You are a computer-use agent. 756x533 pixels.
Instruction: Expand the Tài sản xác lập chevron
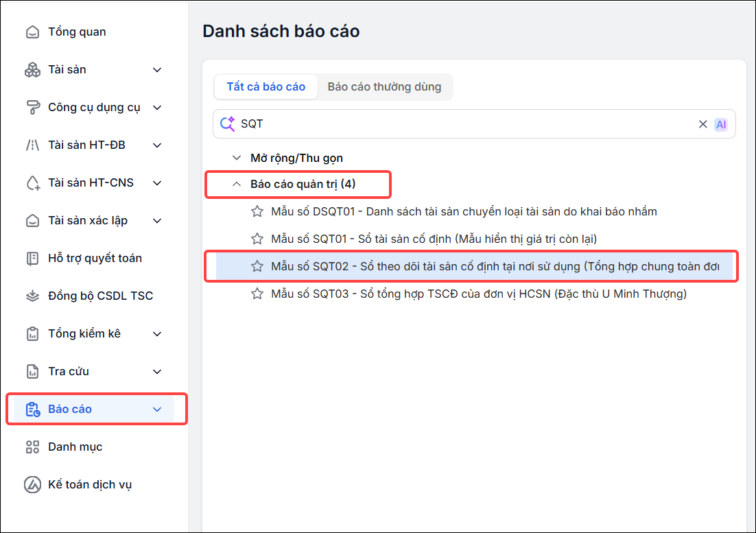[156, 221]
